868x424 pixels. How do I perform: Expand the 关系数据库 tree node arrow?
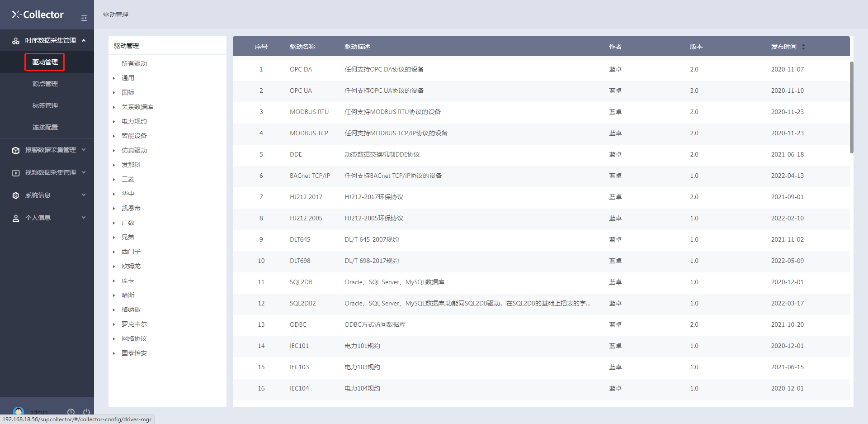point(114,107)
